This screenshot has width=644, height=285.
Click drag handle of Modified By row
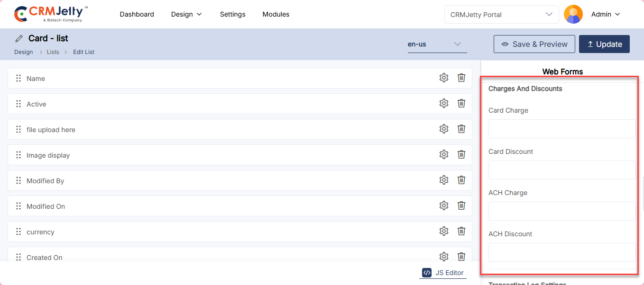pos(18,180)
